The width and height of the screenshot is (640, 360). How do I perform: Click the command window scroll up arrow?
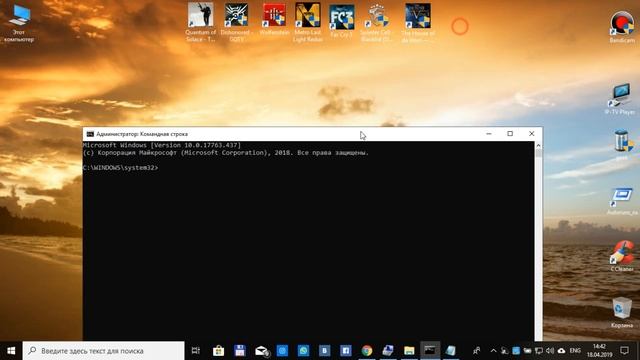coord(538,145)
